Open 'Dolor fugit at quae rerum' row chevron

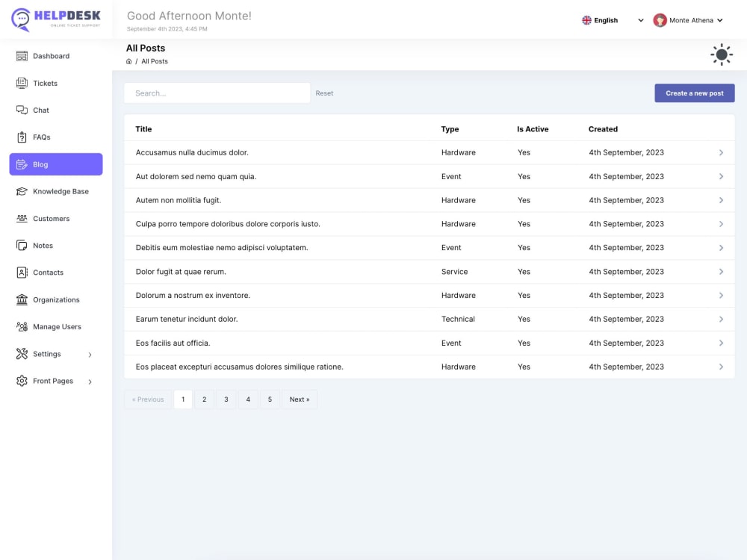[x=721, y=272]
